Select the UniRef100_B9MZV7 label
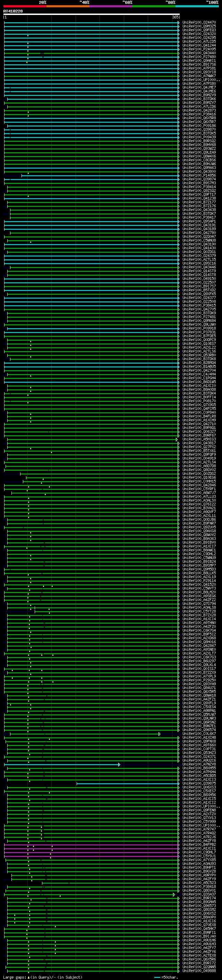 pos(199,103)
